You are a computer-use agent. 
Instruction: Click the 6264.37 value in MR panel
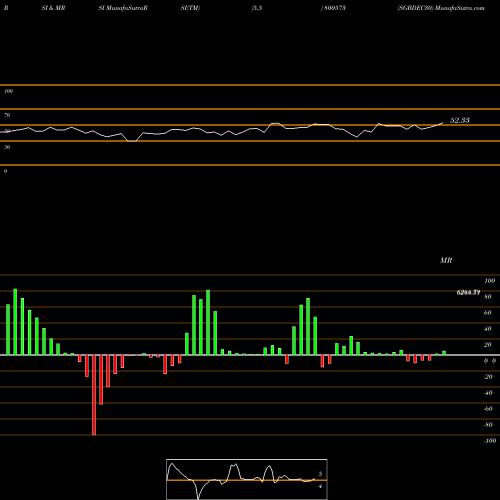(468, 292)
